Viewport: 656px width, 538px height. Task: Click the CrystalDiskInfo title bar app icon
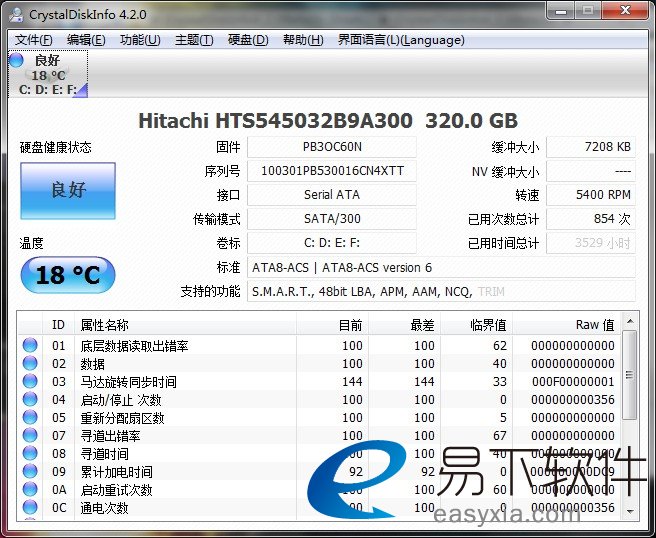tap(16, 14)
